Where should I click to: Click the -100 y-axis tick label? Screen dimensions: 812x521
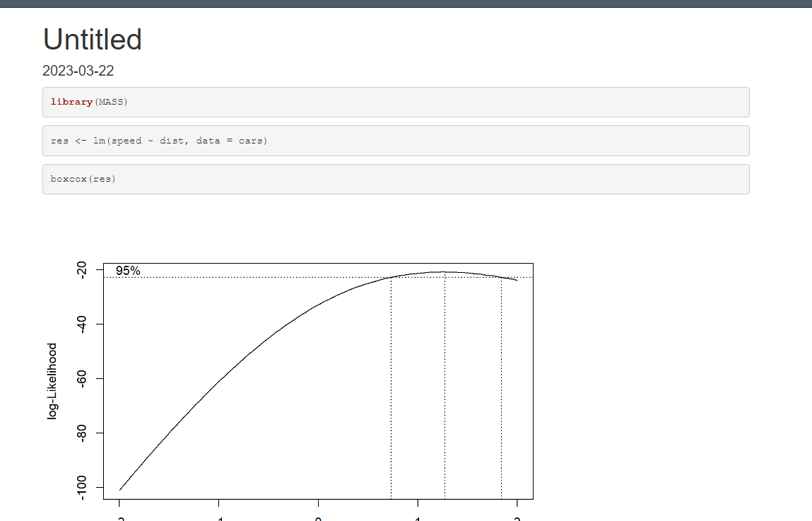(x=81, y=487)
